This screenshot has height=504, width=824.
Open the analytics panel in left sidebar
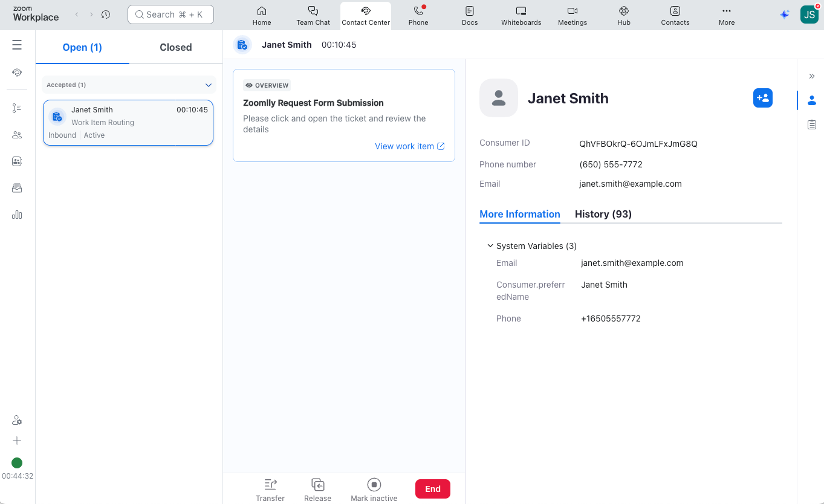point(16,215)
